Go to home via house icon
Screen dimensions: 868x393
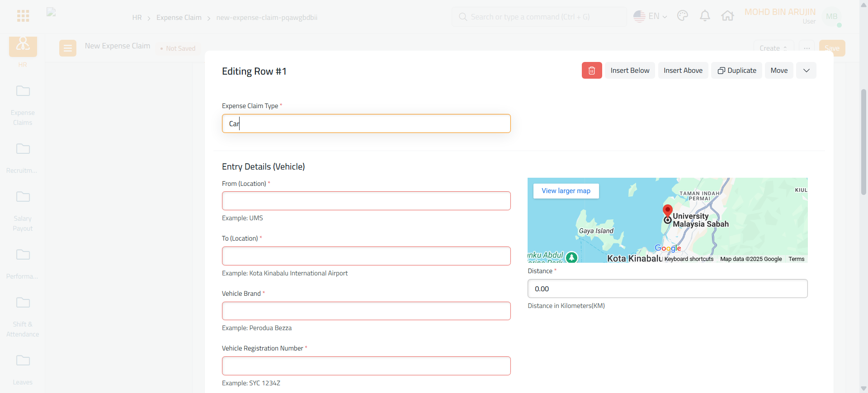pos(727,16)
